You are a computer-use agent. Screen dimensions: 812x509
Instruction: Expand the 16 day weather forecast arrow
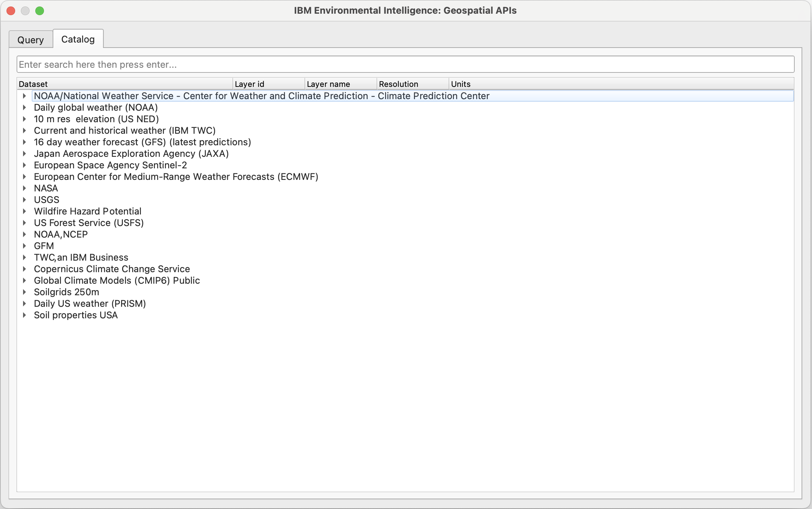(x=24, y=142)
